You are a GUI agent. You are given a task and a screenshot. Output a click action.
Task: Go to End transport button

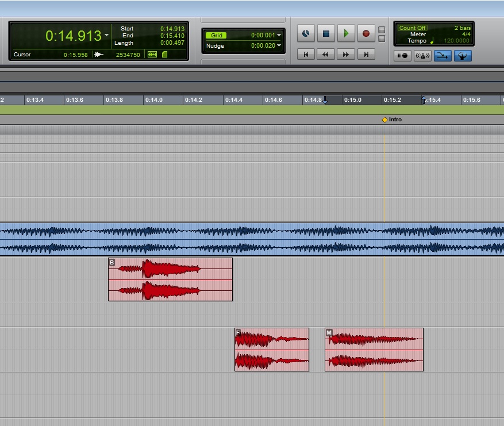(x=366, y=55)
